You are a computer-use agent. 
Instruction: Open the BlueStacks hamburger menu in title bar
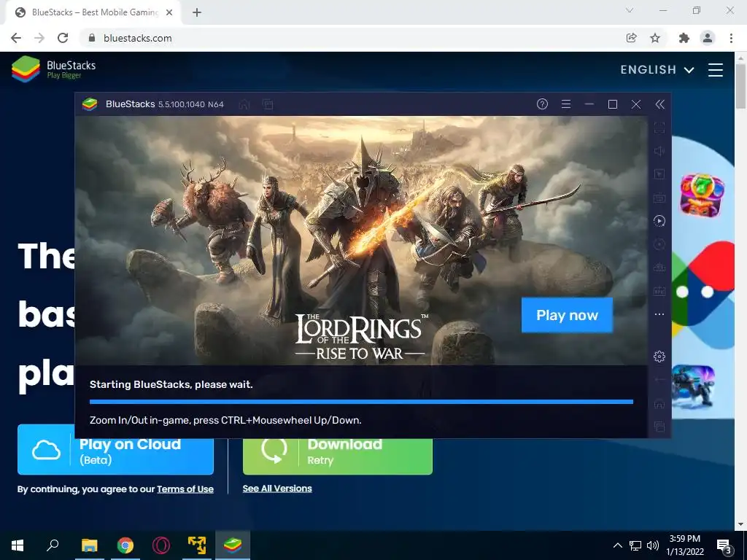click(566, 104)
